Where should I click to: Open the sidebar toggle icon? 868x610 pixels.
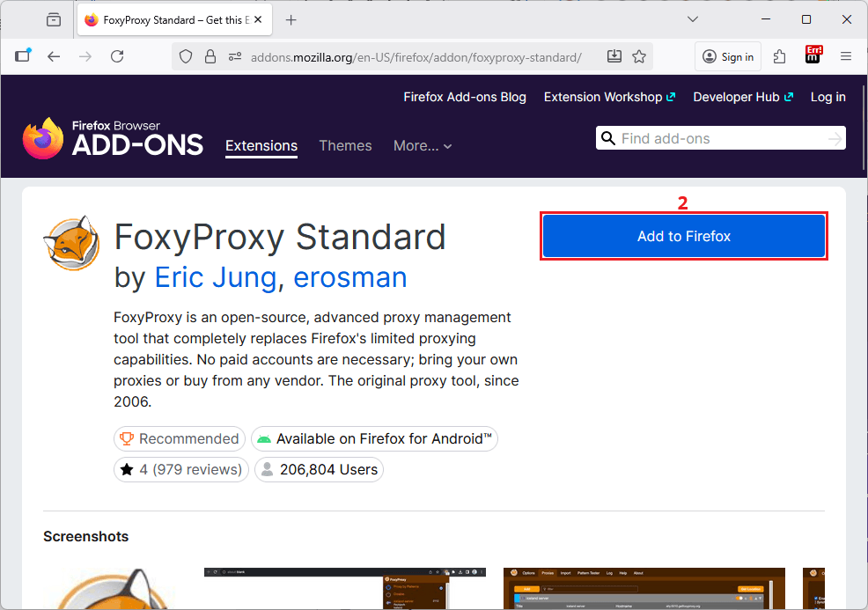[23, 56]
